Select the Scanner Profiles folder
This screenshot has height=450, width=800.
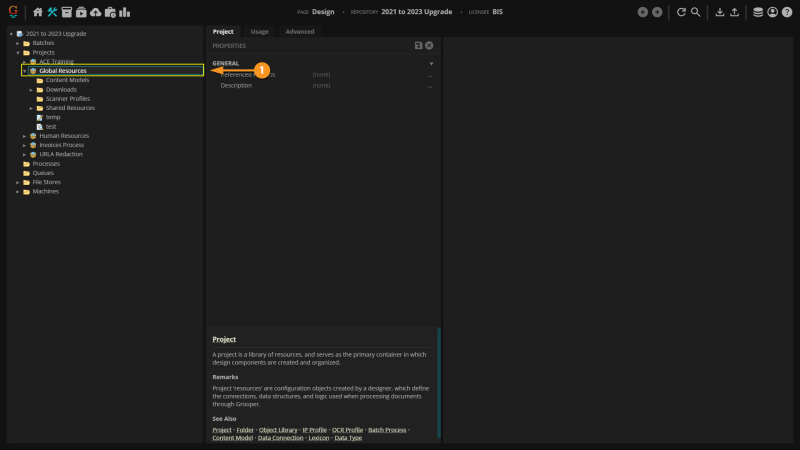(x=68, y=98)
